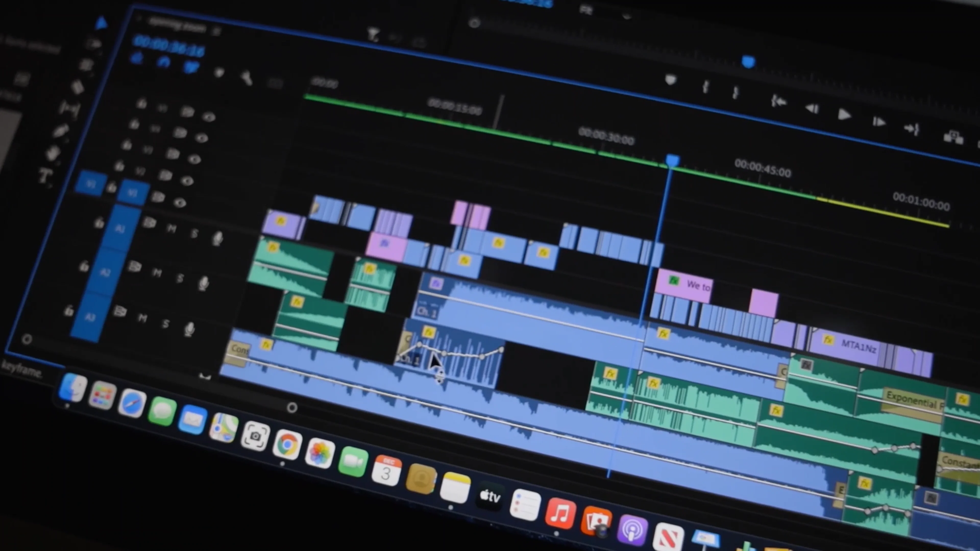
Task: Click Mark Out button in program monitor
Action: (x=735, y=93)
